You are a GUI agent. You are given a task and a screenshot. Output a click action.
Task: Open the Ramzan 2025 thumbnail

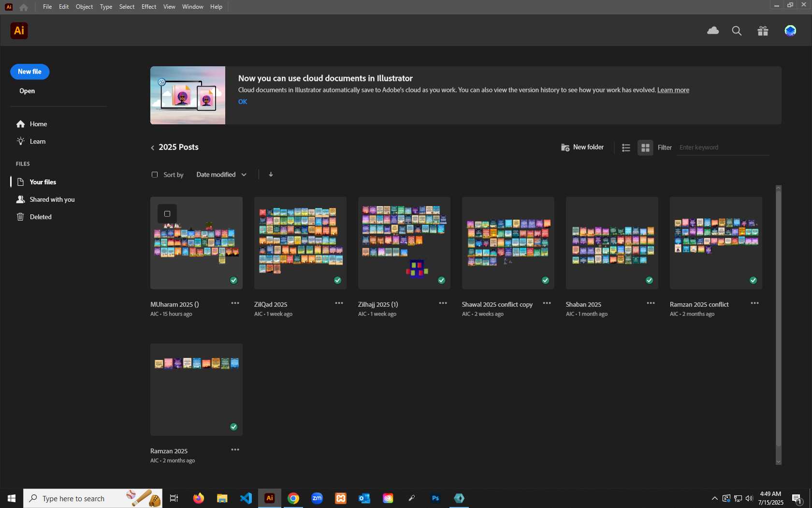click(x=196, y=389)
